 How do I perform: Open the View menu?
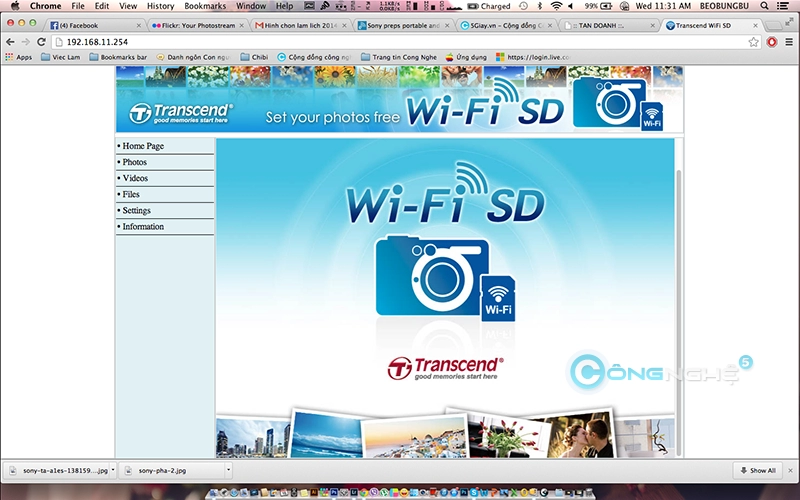[128, 6]
